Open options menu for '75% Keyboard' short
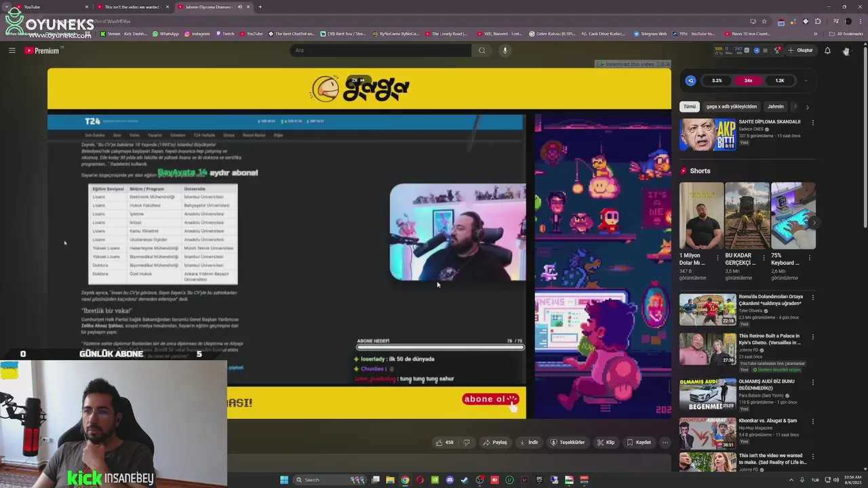The width and height of the screenshot is (868, 488). click(810, 258)
